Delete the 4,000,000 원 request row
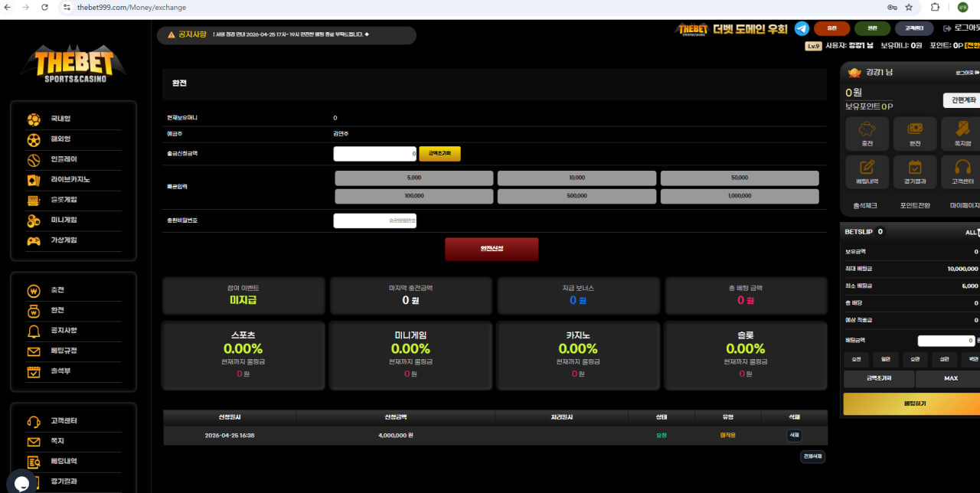Viewport: 980px width, 493px height. point(794,435)
